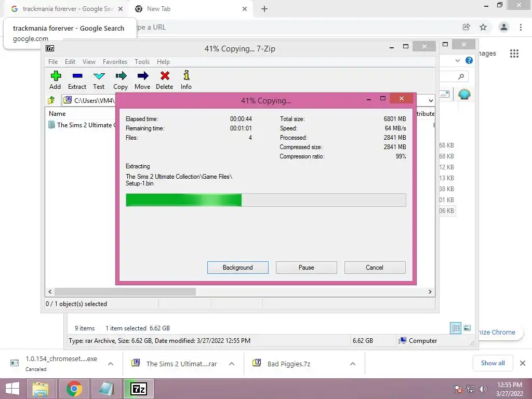The width and height of the screenshot is (532, 399).
Task: Bookmark this page with the star icon
Action: tap(483, 27)
